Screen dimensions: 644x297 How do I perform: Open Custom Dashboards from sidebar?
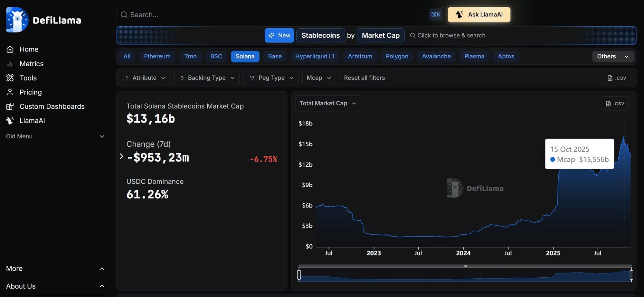pos(10,106)
